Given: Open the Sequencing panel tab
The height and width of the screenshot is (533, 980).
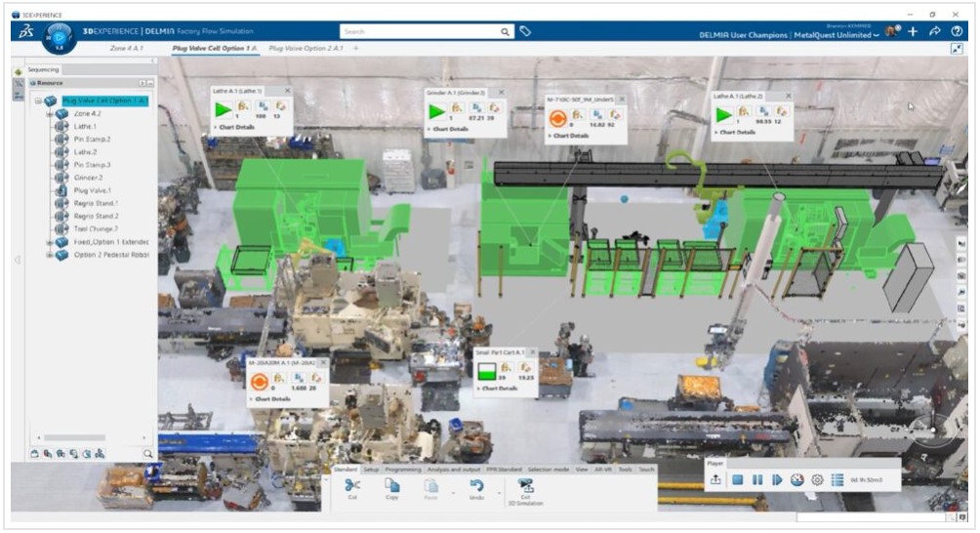Looking at the screenshot, I should coord(43,70).
